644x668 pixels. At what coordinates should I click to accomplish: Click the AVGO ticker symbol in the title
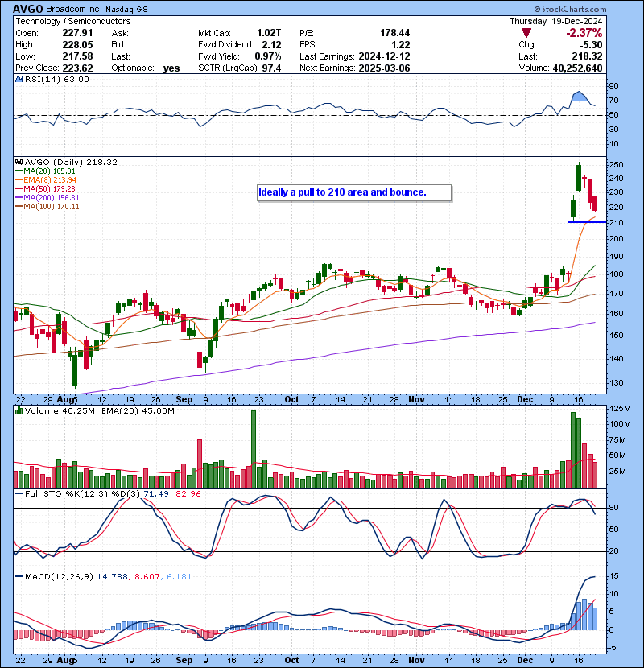click(27, 9)
